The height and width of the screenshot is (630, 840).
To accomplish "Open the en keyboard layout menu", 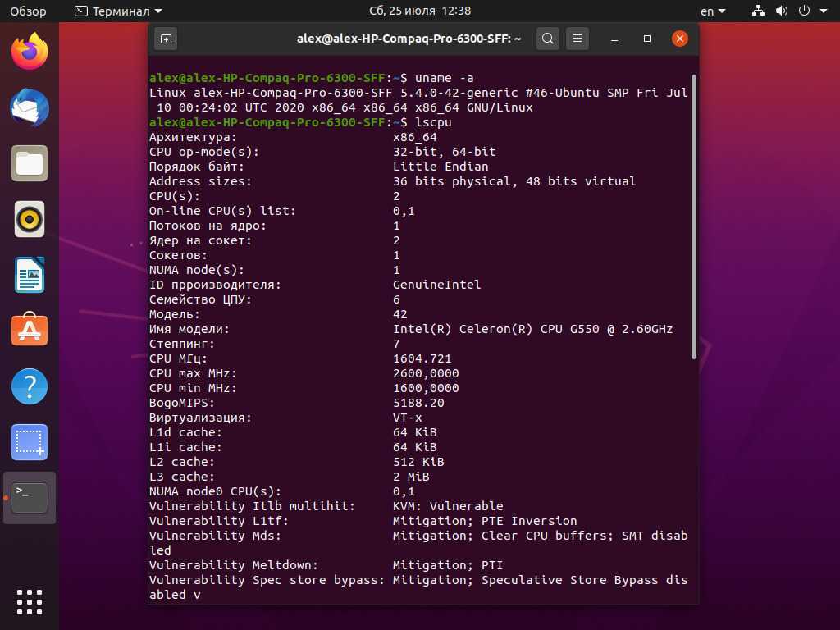I will tap(713, 11).
